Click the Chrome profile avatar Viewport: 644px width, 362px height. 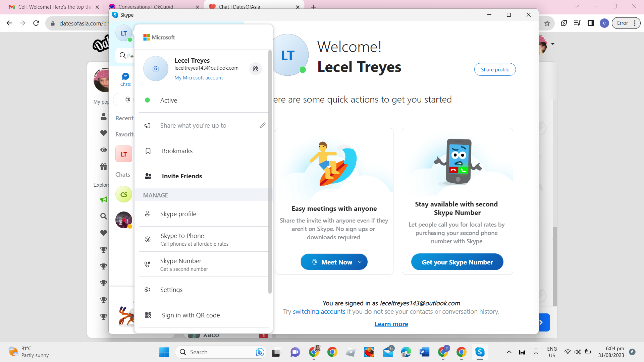[604, 23]
